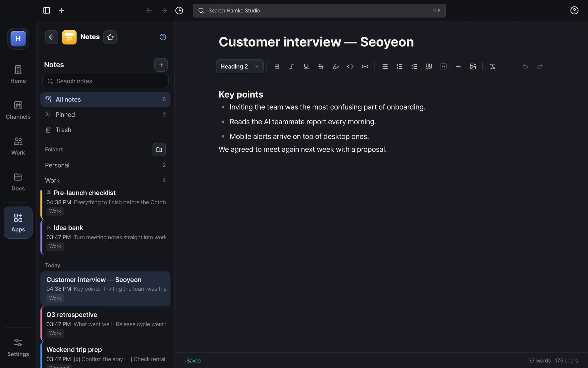Click the Search Hamke Studio bar

(x=319, y=10)
